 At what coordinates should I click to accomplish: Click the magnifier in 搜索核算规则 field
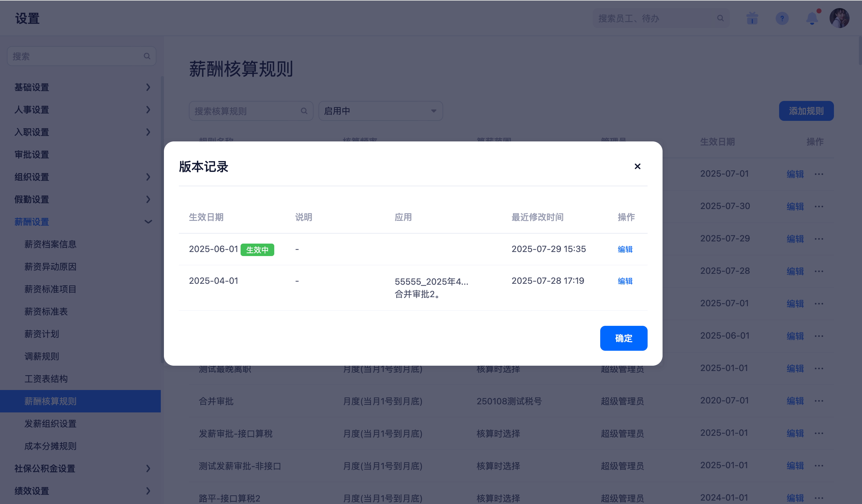(304, 111)
